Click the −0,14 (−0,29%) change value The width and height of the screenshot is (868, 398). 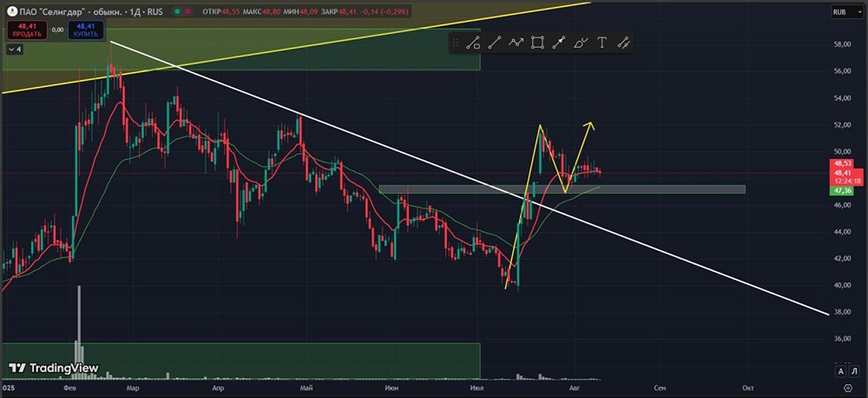pyautogui.click(x=385, y=11)
